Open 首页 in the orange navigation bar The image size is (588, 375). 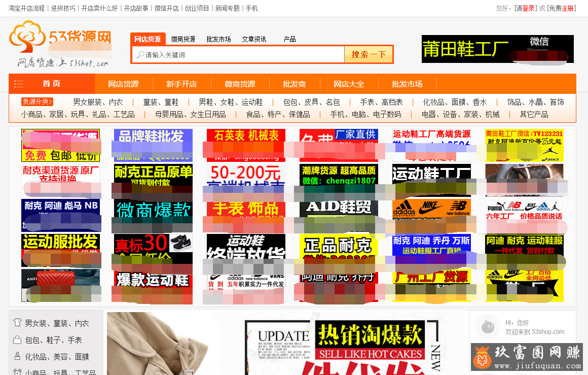point(51,83)
